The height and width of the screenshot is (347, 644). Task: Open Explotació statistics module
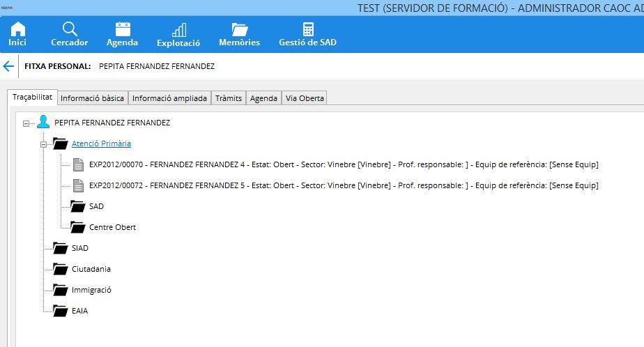(178, 34)
